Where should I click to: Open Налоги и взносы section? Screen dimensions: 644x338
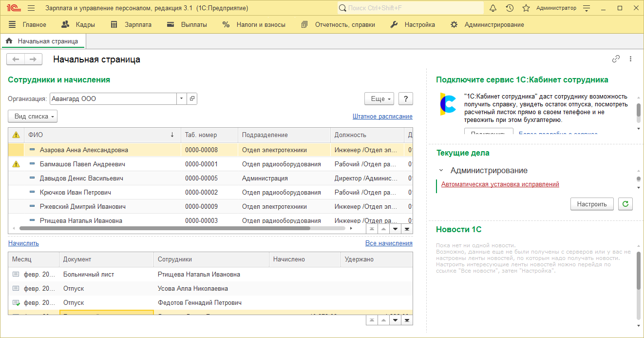(x=254, y=24)
